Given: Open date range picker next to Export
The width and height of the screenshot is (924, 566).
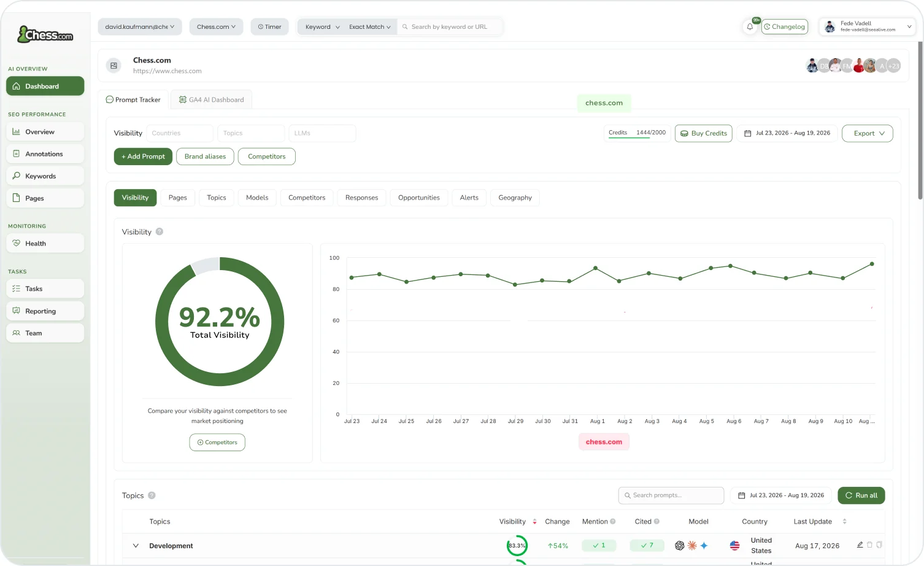Looking at the screenshot, I should 788,133.
